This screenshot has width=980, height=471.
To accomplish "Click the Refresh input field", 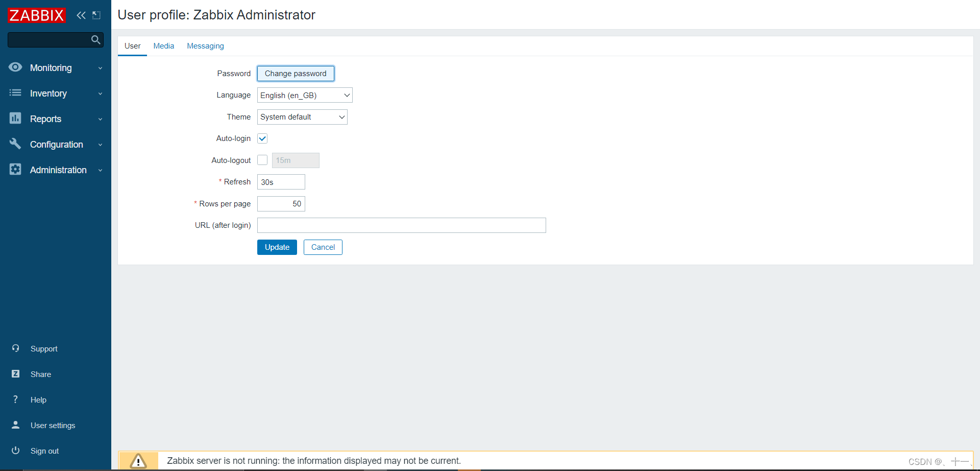I will point(281,182).
